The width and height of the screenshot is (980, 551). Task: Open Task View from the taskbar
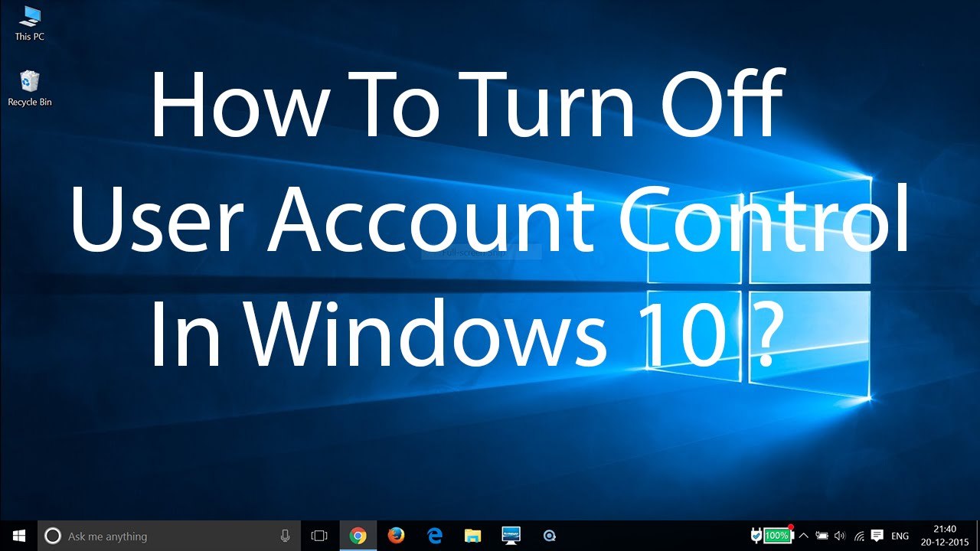pyautogui.click(x=319, y=536)
